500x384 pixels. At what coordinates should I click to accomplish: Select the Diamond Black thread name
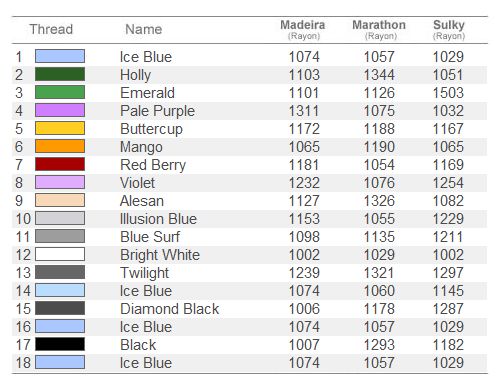[x=170, y=309]
